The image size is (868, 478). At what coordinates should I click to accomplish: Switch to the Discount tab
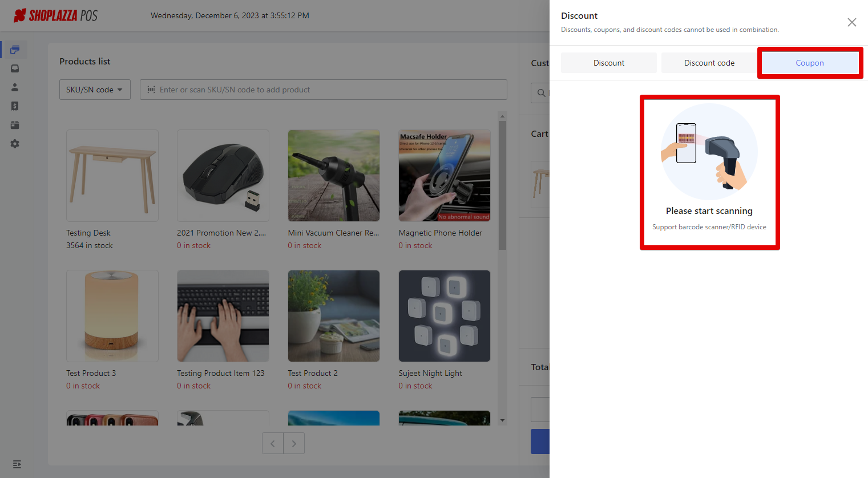click(609, 63)
